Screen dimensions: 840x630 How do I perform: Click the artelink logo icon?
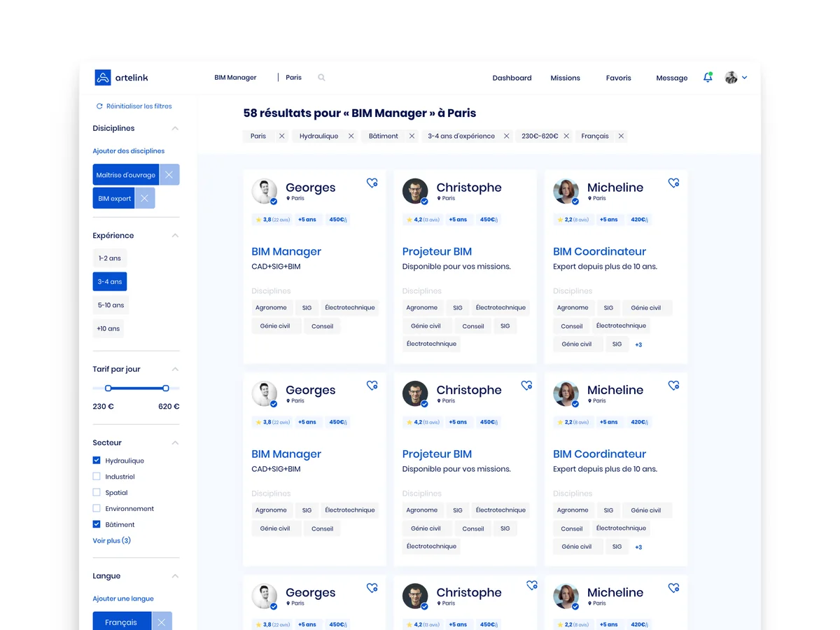103,78
